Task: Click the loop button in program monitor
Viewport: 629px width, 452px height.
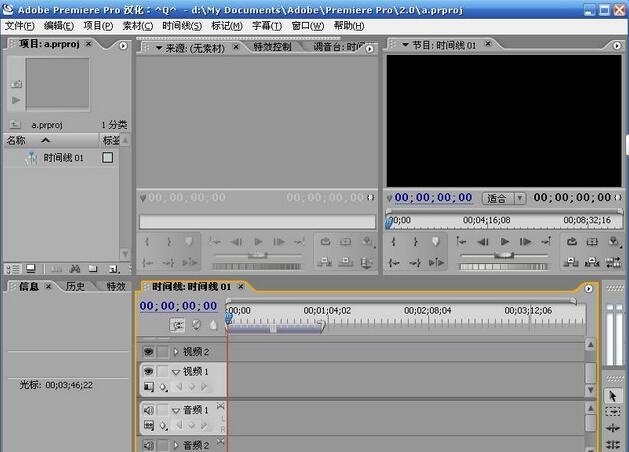Action: (572, 241)
